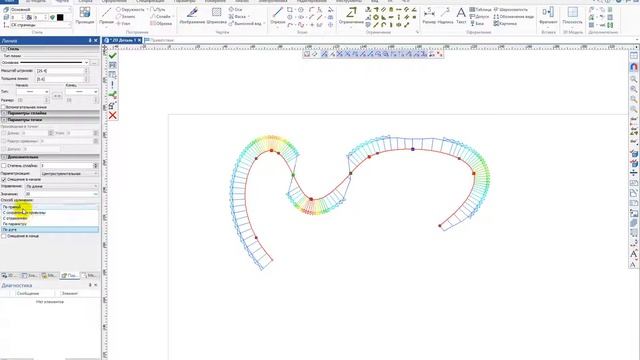Collapse the Дополнительно section
Image resolution: width=640 pixels, height=360 pixels.
pos(50,157)
